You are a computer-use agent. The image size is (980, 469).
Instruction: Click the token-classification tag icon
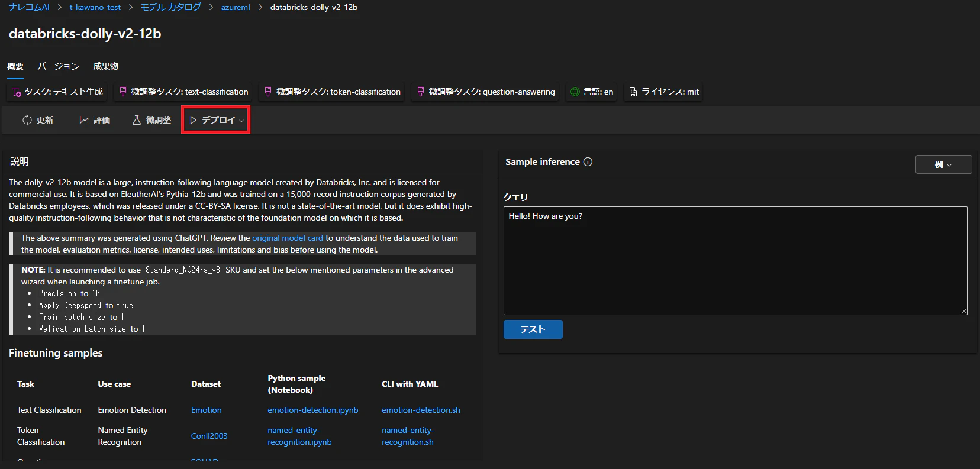(x=268, y=92)
